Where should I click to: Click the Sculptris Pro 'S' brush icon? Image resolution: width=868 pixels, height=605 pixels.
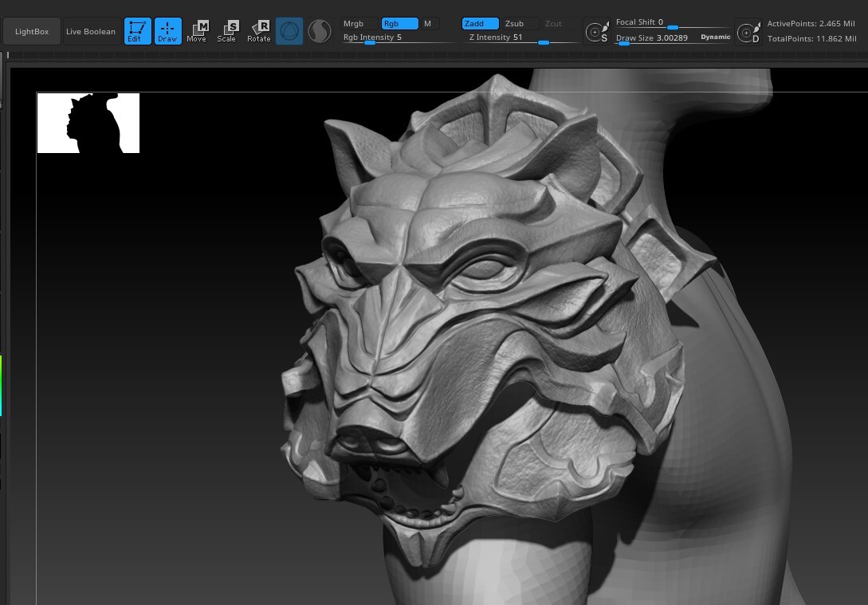pos(597,31)
